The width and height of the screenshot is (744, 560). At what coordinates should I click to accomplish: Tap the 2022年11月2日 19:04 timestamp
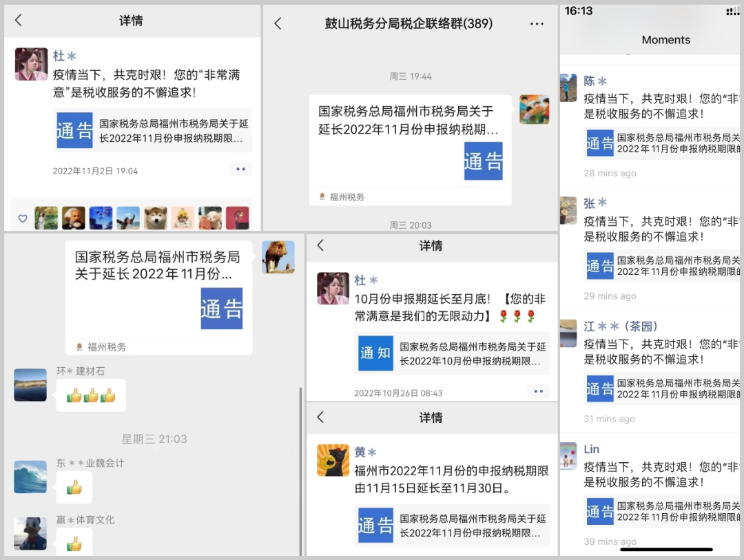(95, 171)
